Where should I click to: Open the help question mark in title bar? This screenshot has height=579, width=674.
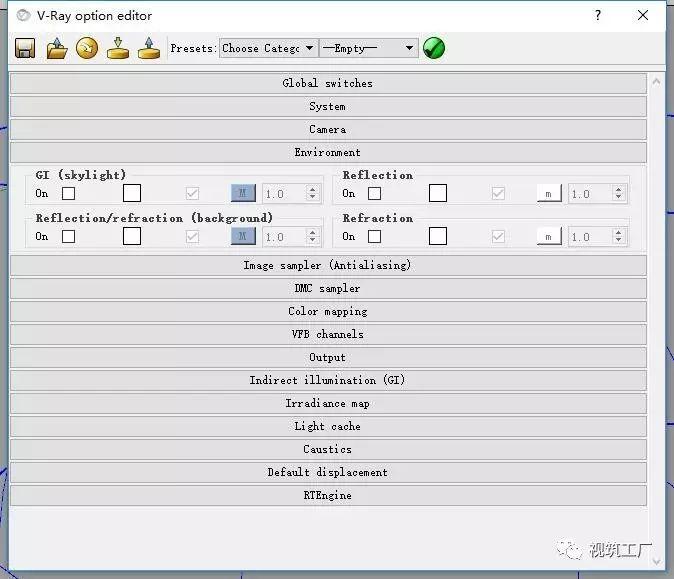click(597, 15)
